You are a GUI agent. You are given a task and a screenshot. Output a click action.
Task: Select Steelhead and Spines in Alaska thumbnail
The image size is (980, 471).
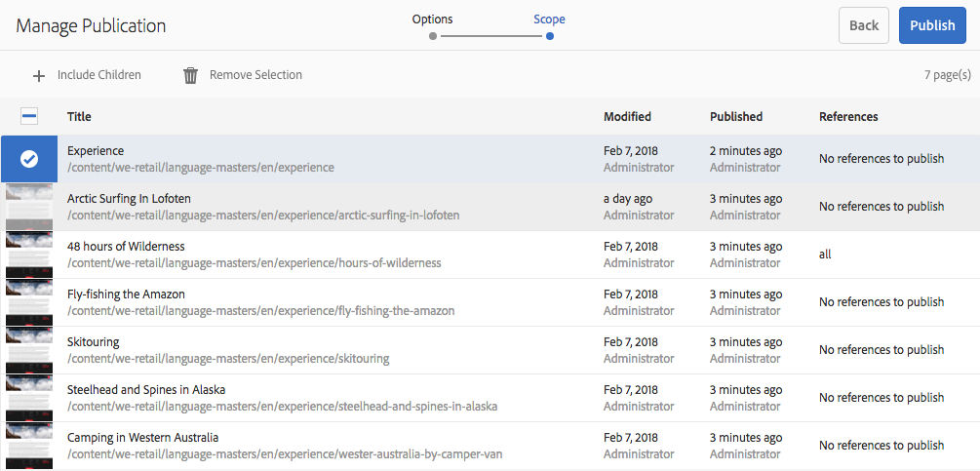pyautogui.click(x=29, y=398)
